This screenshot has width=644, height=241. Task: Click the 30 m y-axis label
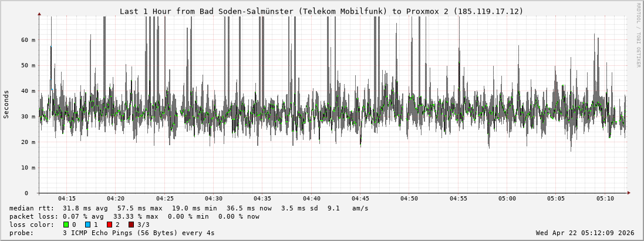[28, 116]
